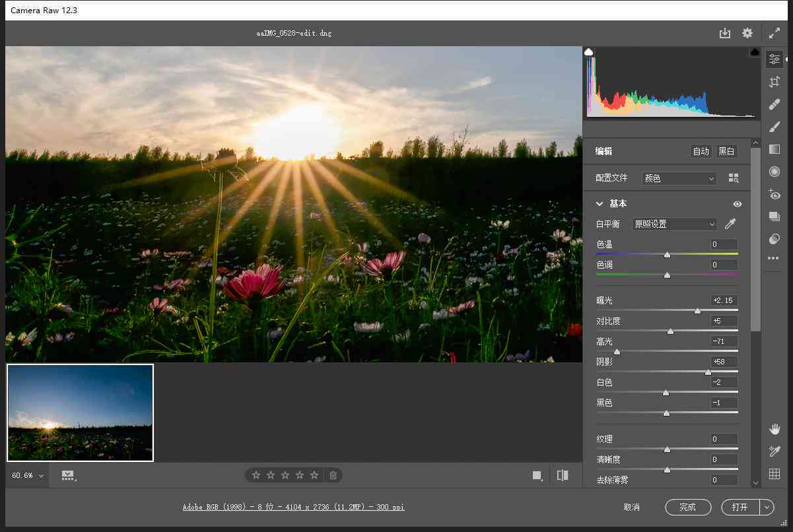793x532 pixels.
Task: Click the save image icon
Action: [x=725, y=33]
